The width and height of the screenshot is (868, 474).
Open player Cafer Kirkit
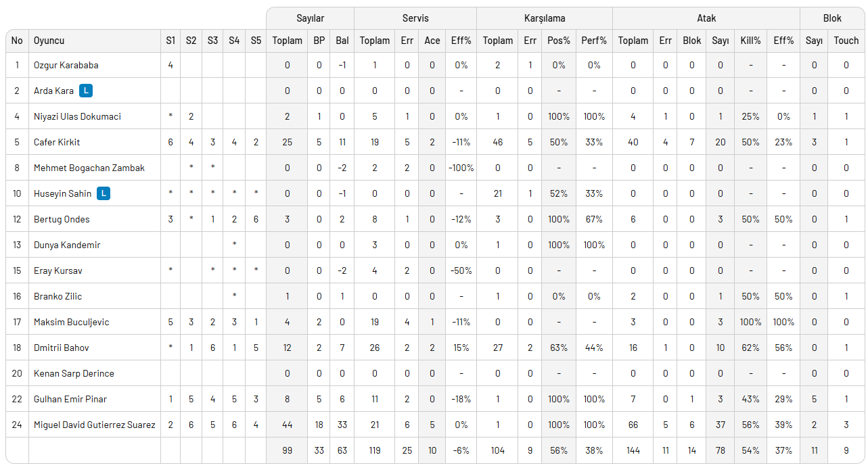56,142
